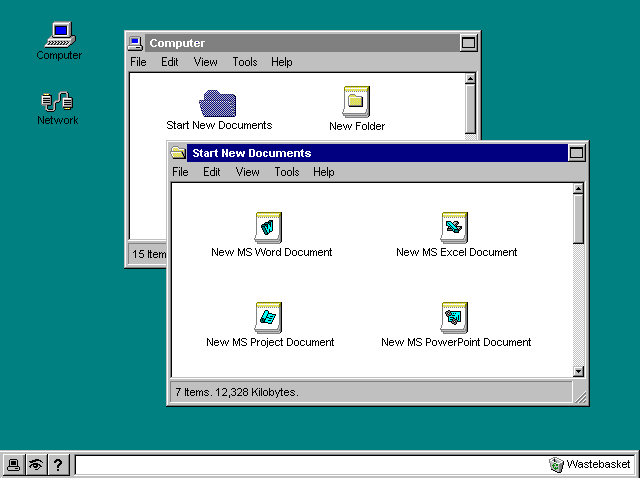Open the File menu in Start New Documents window
The width and height of the screenshot is (640, 478).
180,172
